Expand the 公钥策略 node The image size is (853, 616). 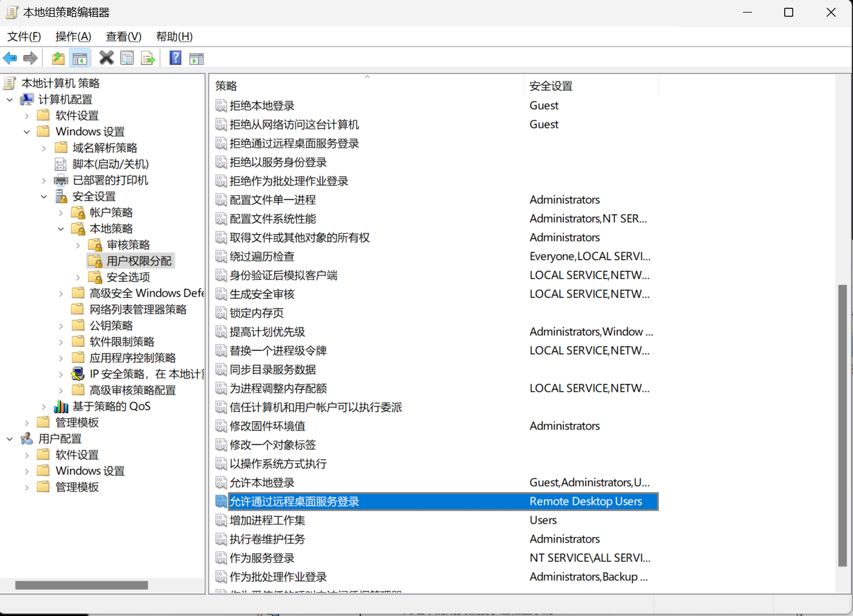[x=60, y=325]
